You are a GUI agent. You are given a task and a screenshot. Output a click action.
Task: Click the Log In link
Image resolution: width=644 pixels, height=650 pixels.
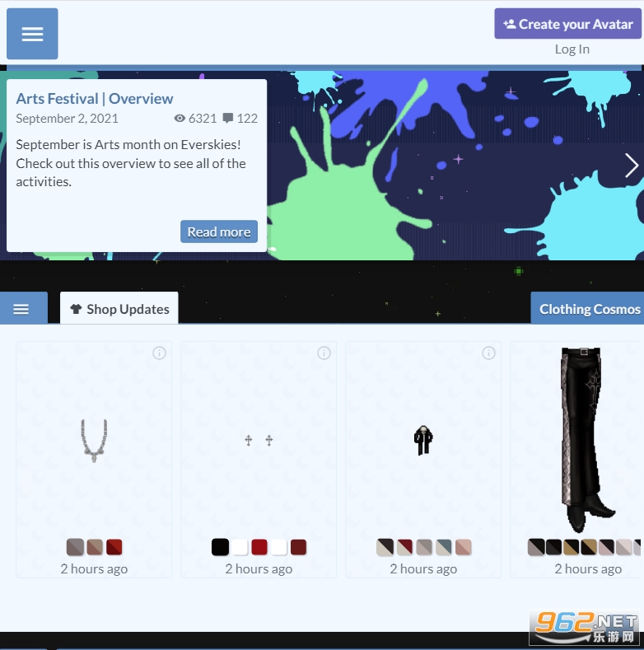(x=572, y=49)
